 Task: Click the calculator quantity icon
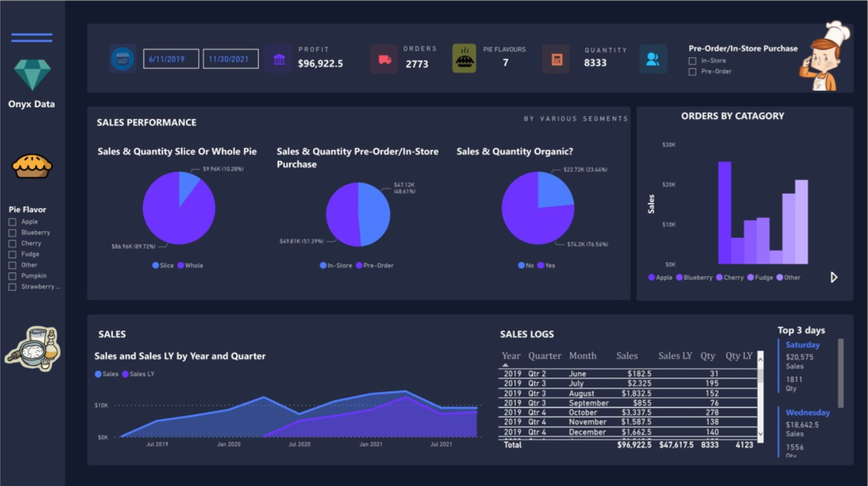(x=556, y=59)
